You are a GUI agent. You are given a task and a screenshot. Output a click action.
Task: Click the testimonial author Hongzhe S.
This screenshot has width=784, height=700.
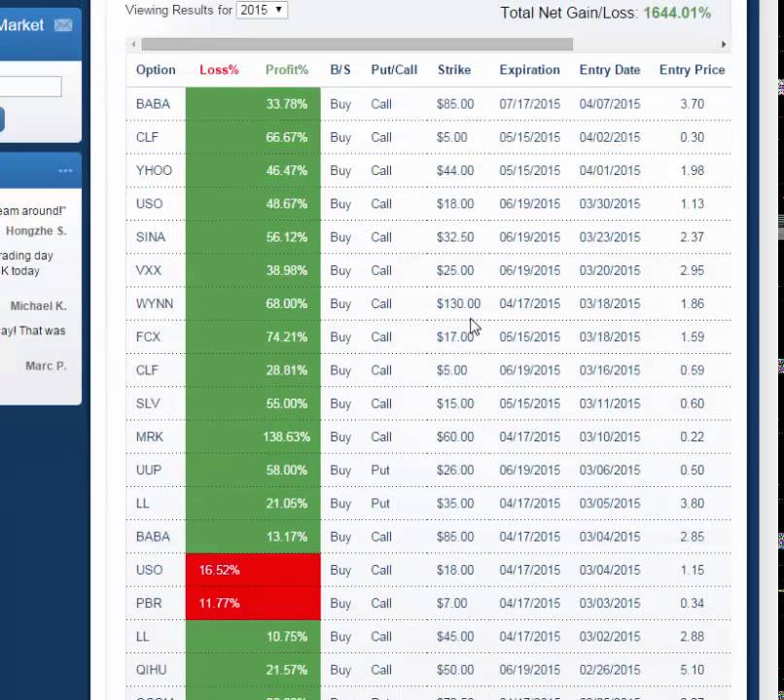(36, 231)
